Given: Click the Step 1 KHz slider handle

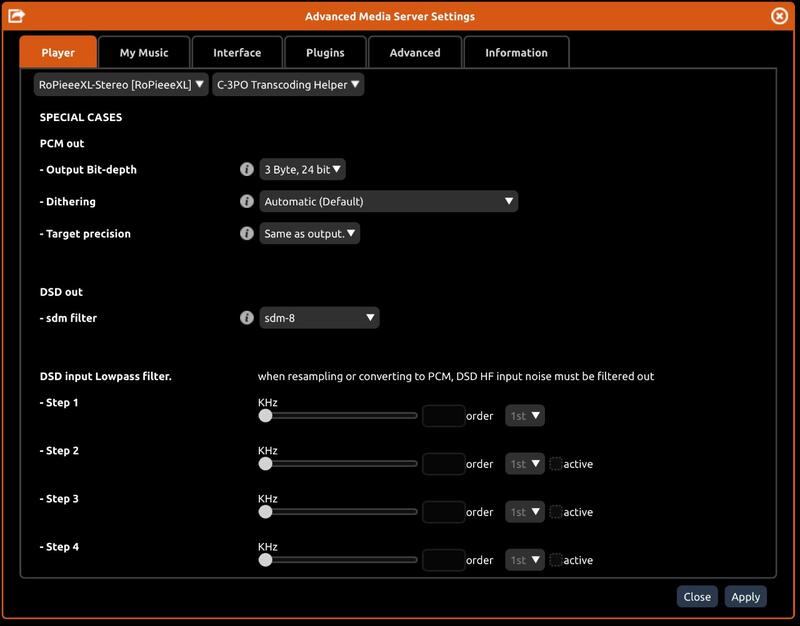Looking at the screenshot, I should click(265, 415).
